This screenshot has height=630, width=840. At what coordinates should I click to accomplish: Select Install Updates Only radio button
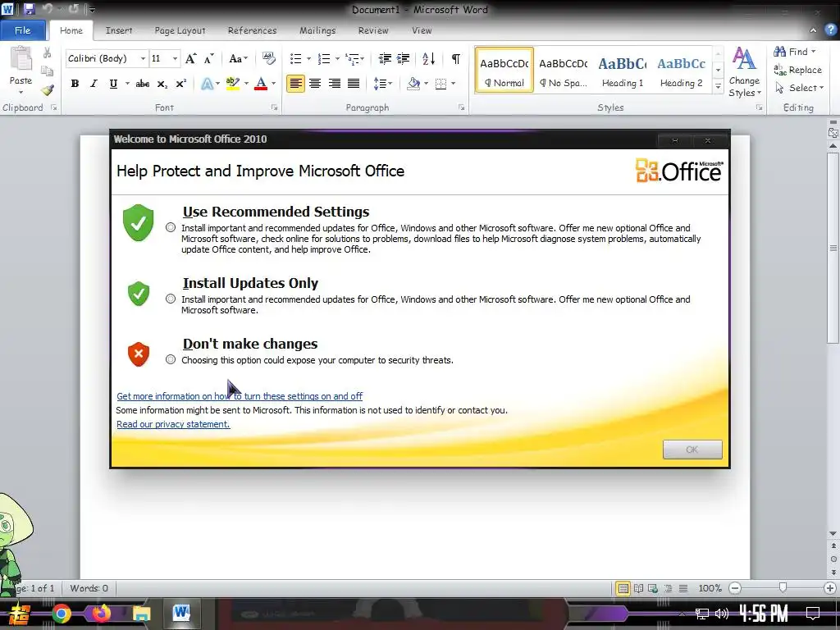171,299
